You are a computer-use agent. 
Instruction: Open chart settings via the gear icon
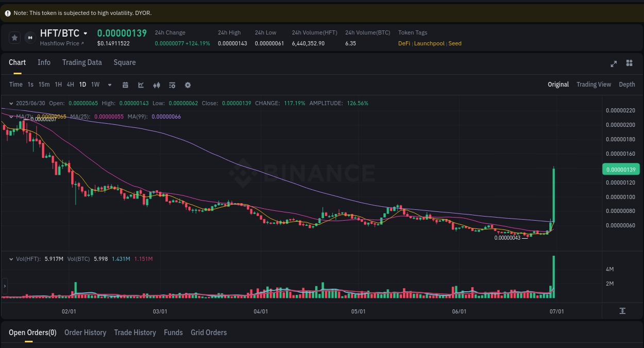click(188, 85)
